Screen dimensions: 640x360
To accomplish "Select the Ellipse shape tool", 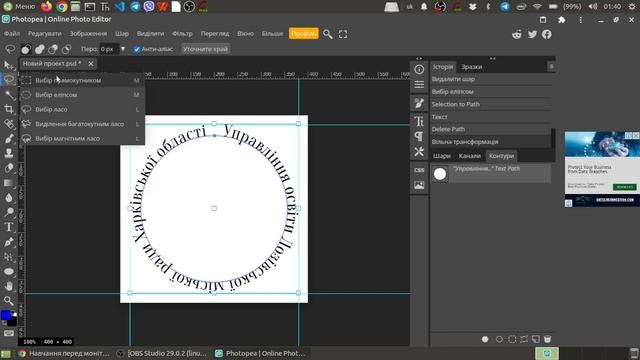I will point(9,271).
